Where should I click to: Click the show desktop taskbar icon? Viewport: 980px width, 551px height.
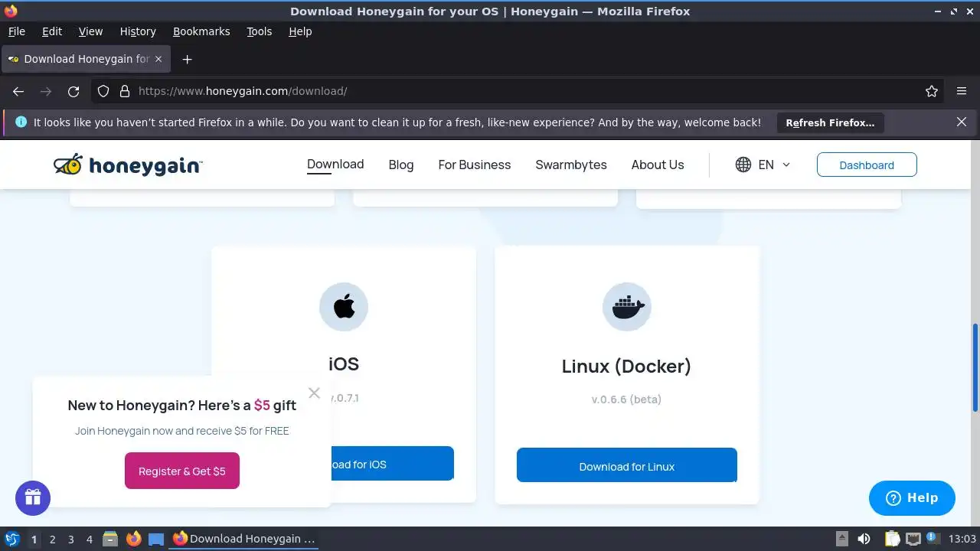(x=156, y=539)
